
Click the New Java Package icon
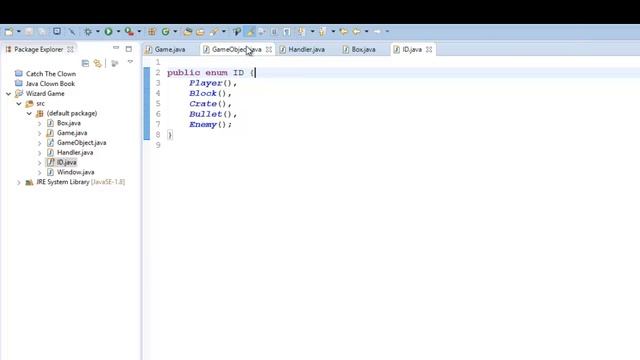click(x=152, y=31)
